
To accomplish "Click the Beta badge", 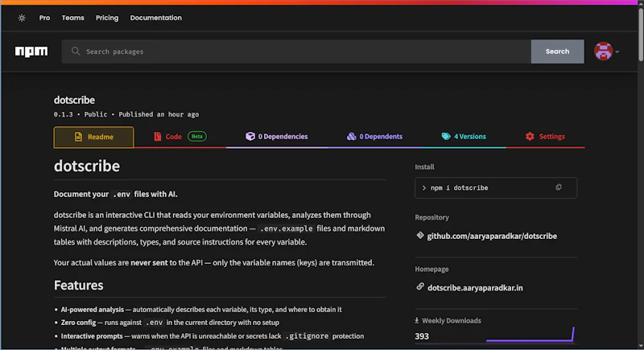I will point(197,136).
